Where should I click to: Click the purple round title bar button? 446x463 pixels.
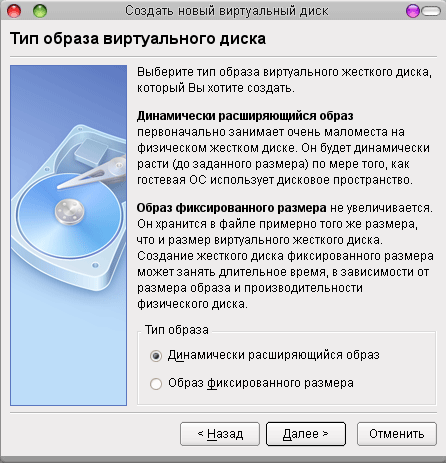click(x=413, y=11)
